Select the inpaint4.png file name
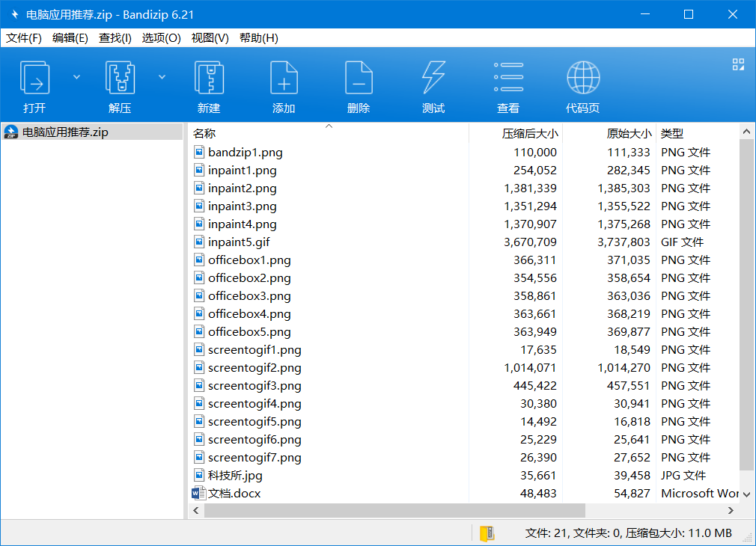 click(x=243, y=224)
